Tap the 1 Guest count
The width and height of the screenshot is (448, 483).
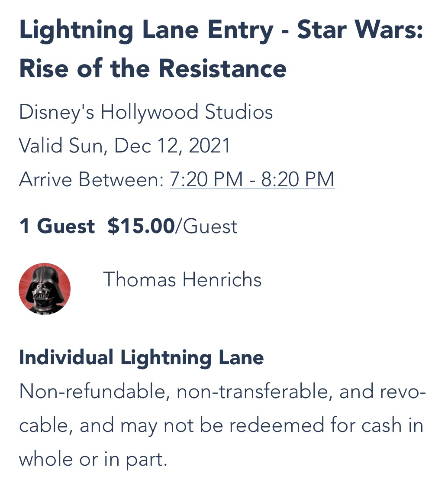pyautogui.click(x=57, y=226)
